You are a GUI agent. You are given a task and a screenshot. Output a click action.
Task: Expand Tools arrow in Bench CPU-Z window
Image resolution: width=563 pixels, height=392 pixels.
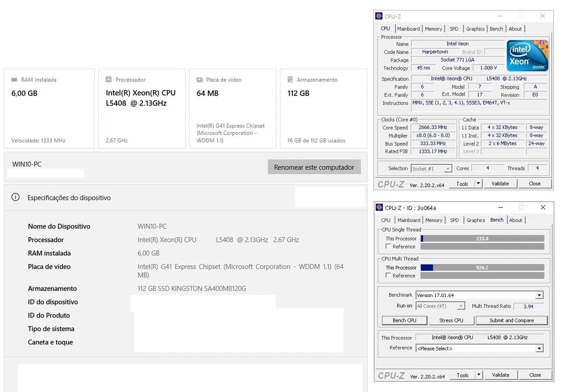tap(479, 375)
